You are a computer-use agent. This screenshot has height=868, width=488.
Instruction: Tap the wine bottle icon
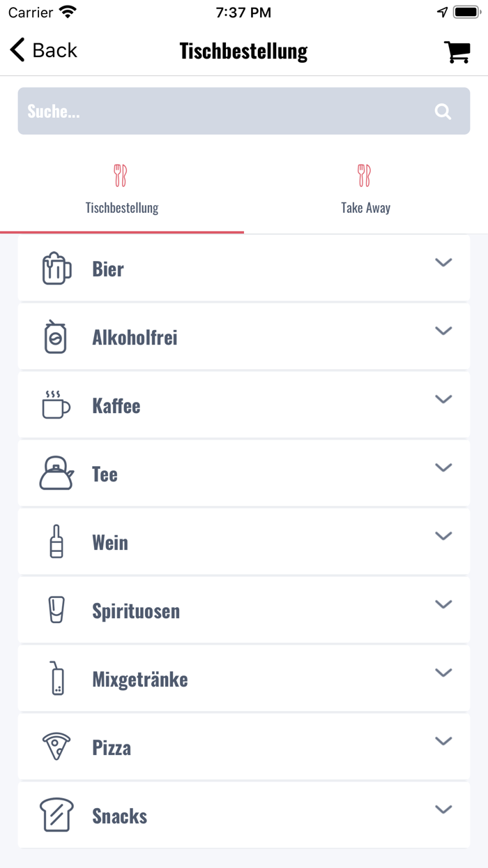pyautogui.click(x=56, y=542)
